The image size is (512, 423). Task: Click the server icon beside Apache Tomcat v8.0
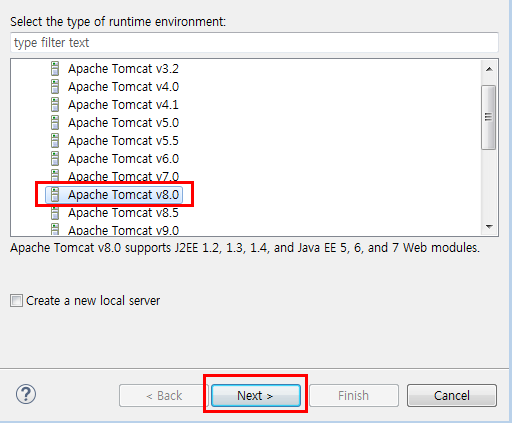click(x=55, y=195)
